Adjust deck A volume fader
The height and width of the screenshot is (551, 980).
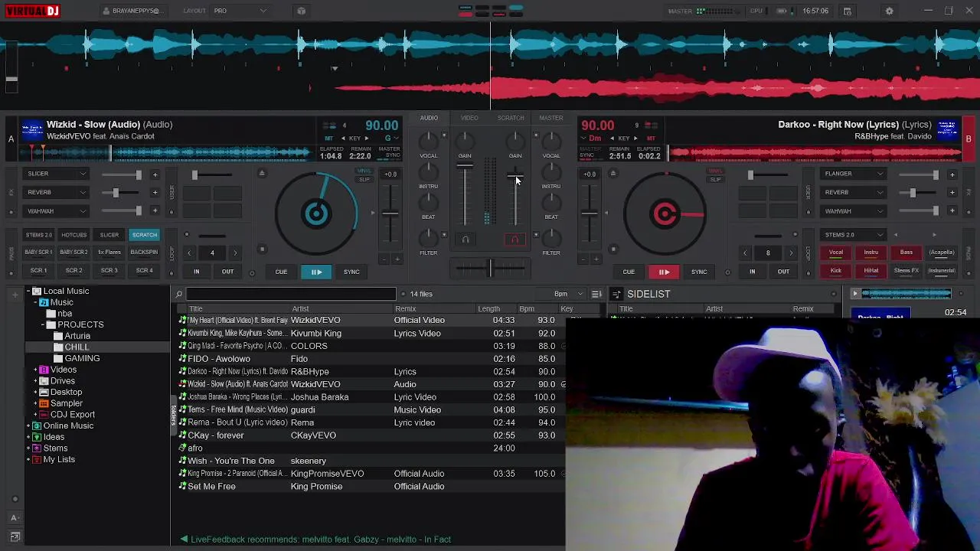(x=465, y=166)
